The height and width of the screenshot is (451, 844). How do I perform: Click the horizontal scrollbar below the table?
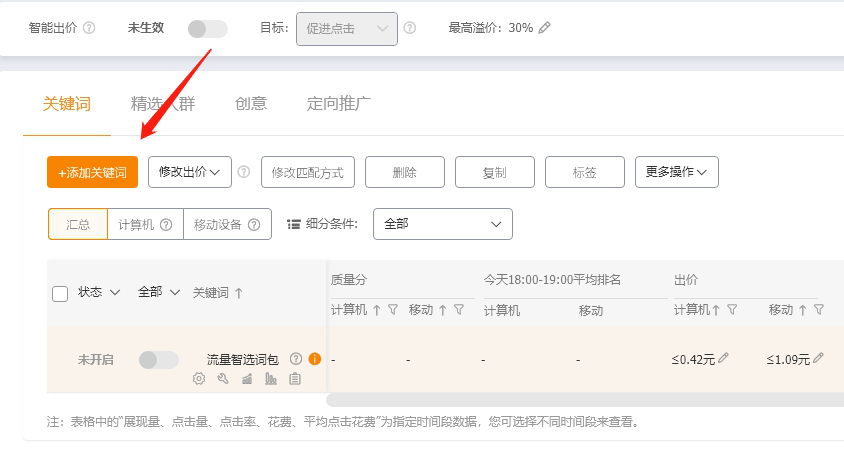tap(580, 399)
